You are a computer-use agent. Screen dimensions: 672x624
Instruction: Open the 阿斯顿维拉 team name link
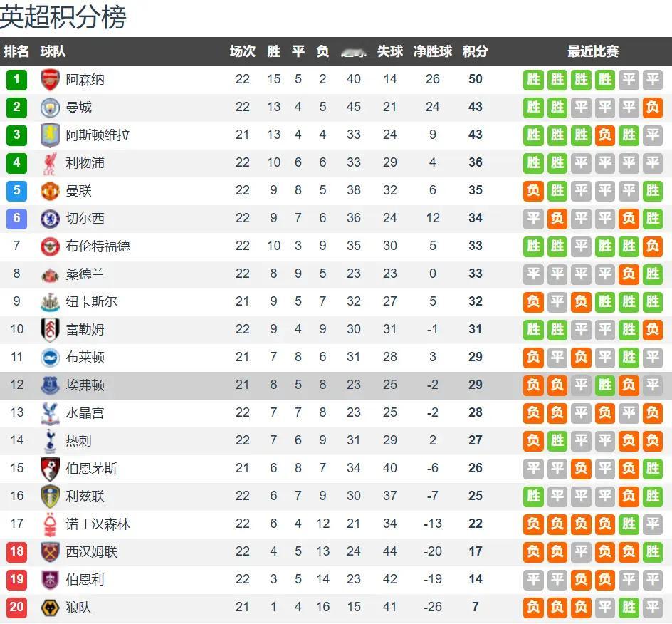[x=98, y=135]
